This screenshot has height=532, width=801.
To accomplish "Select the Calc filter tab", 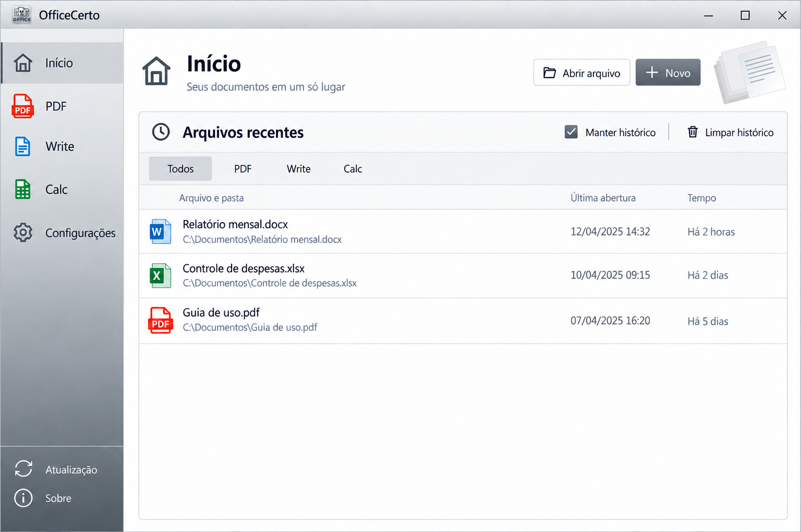I will (x=353, y=169).
